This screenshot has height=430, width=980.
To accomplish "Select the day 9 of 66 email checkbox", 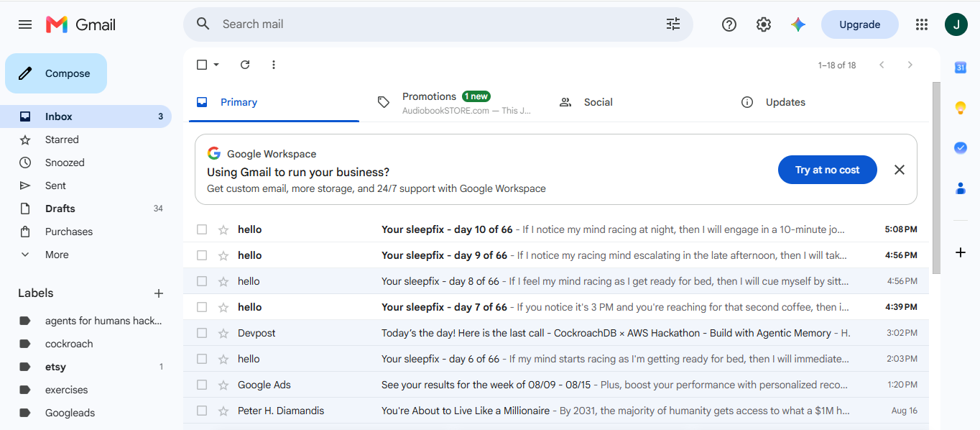I will (202, 255).
